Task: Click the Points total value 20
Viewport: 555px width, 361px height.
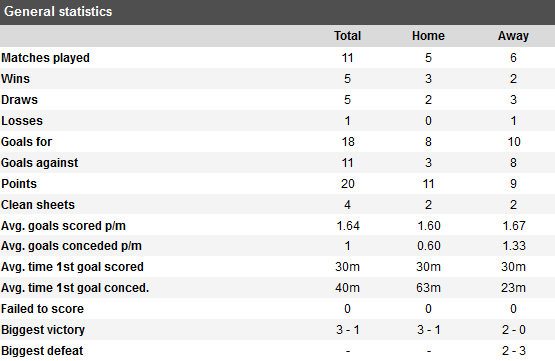Action: point(348,184)
